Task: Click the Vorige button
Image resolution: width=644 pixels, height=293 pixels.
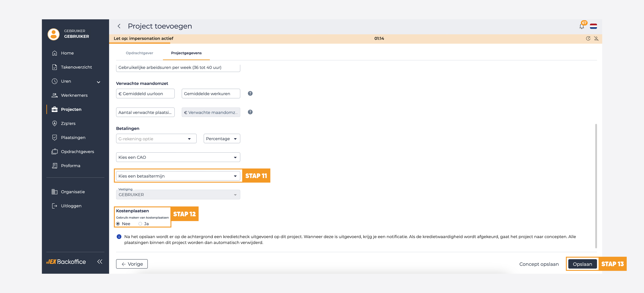Action: click(x=132, y=264)
